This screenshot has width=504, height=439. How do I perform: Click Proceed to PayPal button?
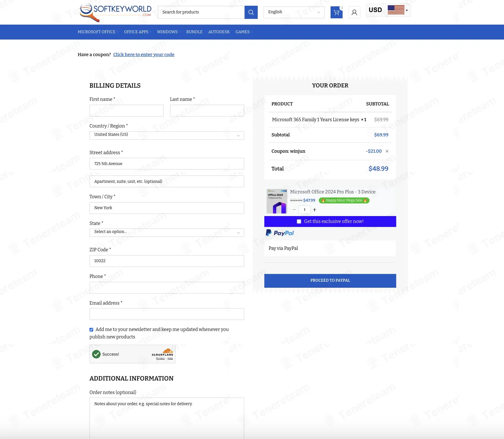330,281
